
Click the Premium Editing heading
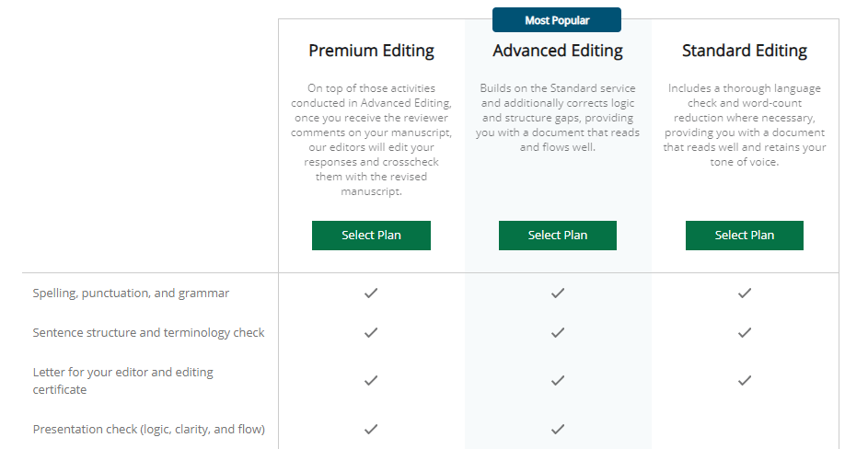click(x=371, y=51)
